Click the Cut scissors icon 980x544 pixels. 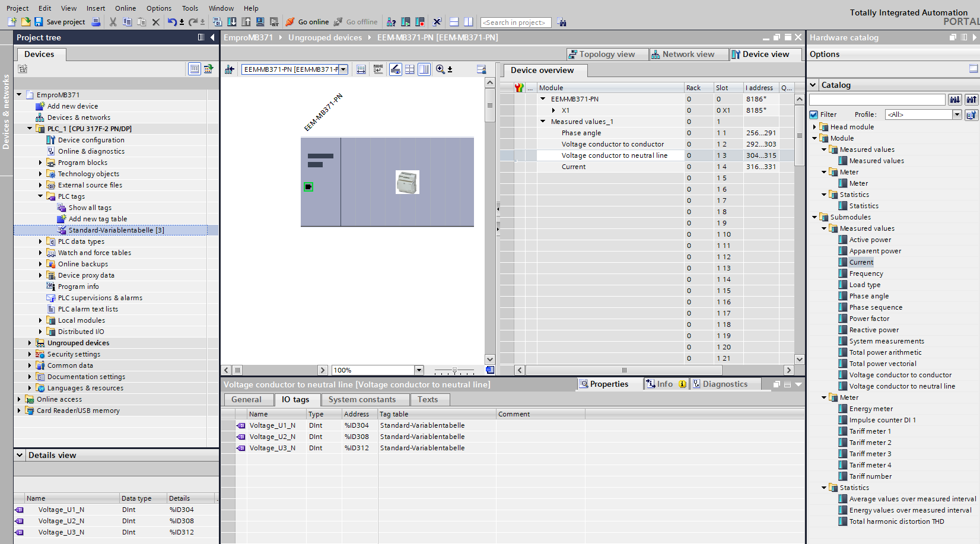[x=113, y=22]
